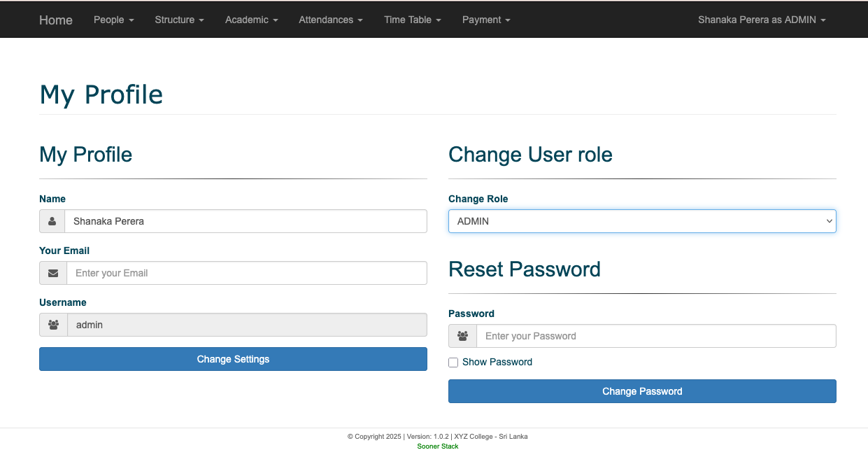Viewport: 868px width, 464px height.
Task: Enable the Show Password checkbox
Action: coord(453,363)
